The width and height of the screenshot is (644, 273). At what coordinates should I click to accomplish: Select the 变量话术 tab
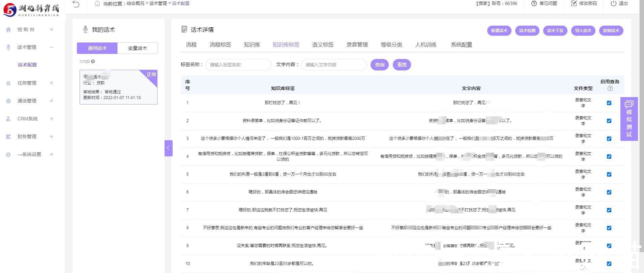tap(138, 48)
